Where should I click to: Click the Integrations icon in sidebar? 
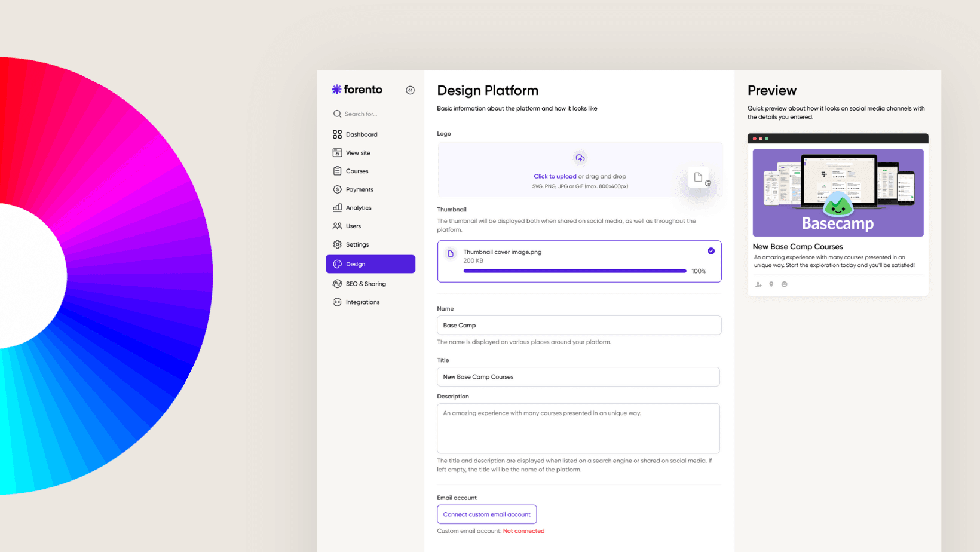[337, 302]
